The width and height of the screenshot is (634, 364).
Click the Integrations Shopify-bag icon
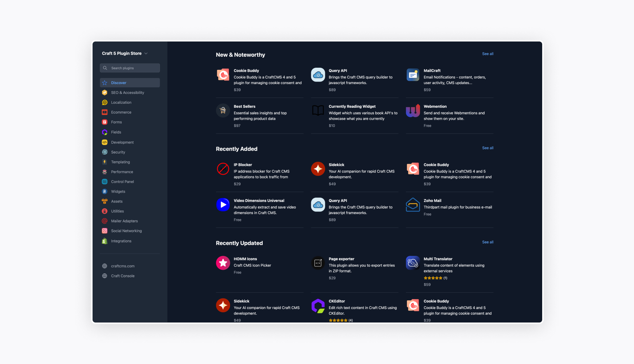(105, 241)
